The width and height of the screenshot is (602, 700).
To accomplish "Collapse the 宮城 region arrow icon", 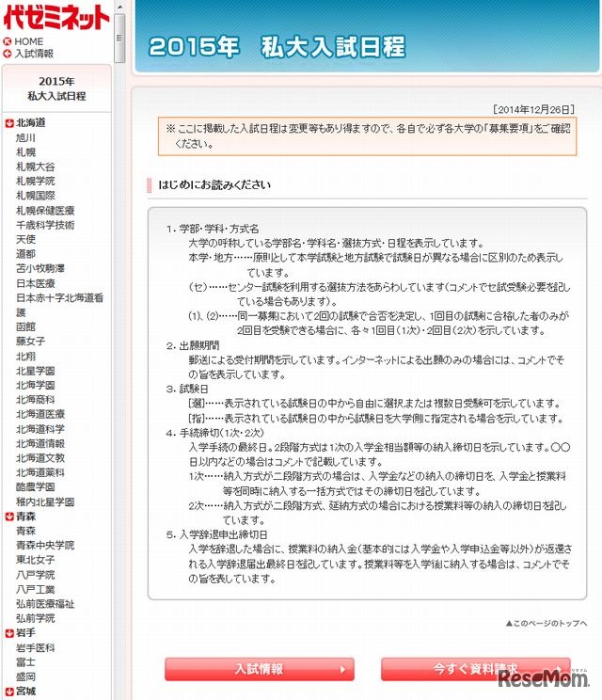I will [x=9, y=692].
